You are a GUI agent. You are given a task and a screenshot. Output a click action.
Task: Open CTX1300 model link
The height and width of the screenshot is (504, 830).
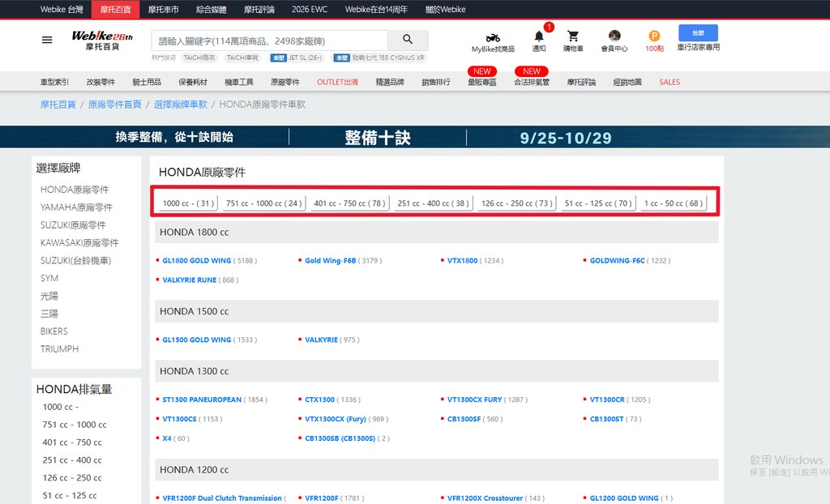319,399
